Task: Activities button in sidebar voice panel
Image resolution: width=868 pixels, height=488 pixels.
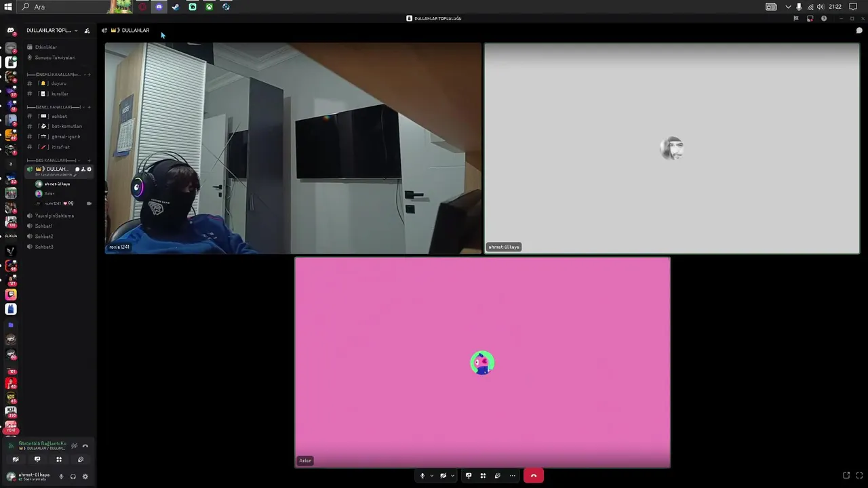Action: click(x=59, y=460)
